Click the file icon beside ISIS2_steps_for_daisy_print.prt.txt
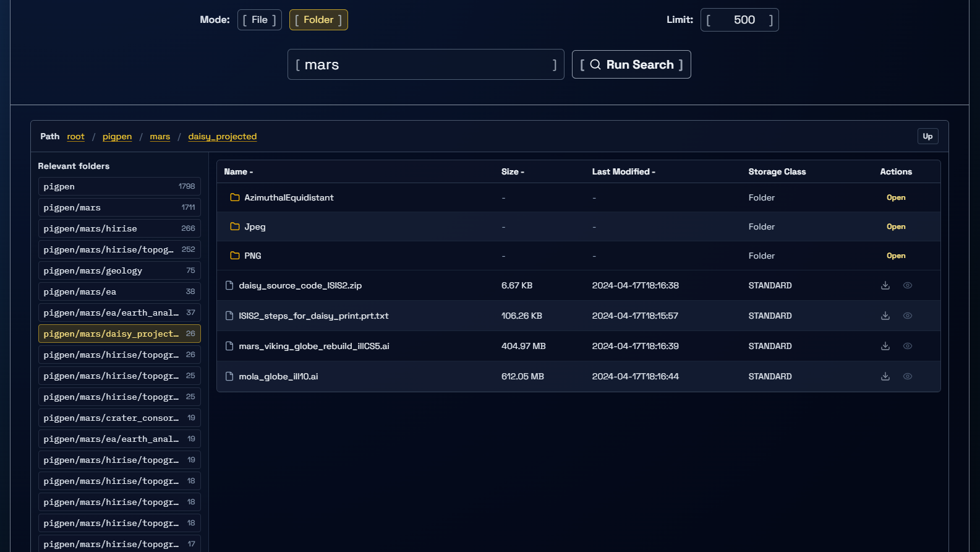980x552 pixels. click(229, 316)
